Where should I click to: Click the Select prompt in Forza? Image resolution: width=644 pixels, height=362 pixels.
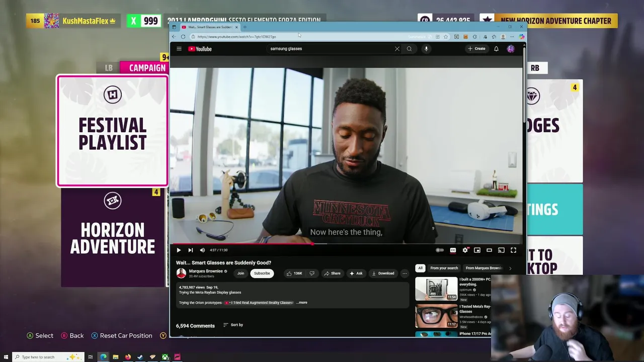tap(40, 335)
